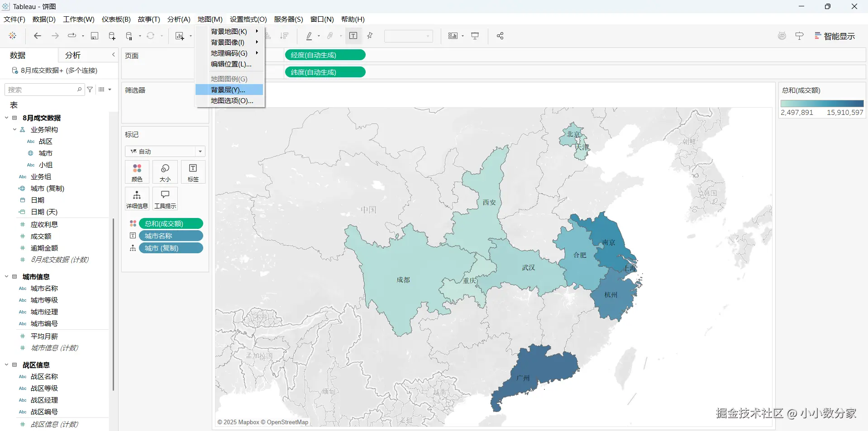The height and width of the screenshot is (431, 868).
Task: Toggle show mark labels toolbar button
Action: (353, 36)
